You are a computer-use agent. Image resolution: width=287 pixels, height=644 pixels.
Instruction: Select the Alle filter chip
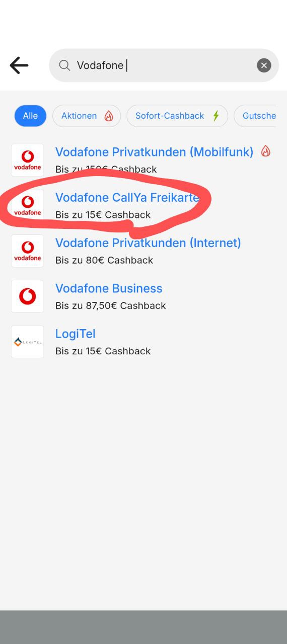pyautogui.click(x=30, y=116)
